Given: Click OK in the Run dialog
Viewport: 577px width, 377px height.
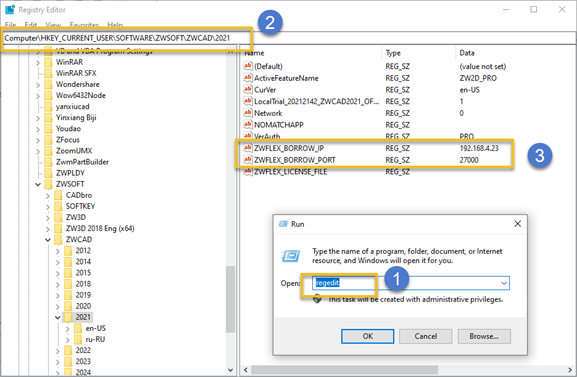Looking at the screenshot, I should [368, 336].
